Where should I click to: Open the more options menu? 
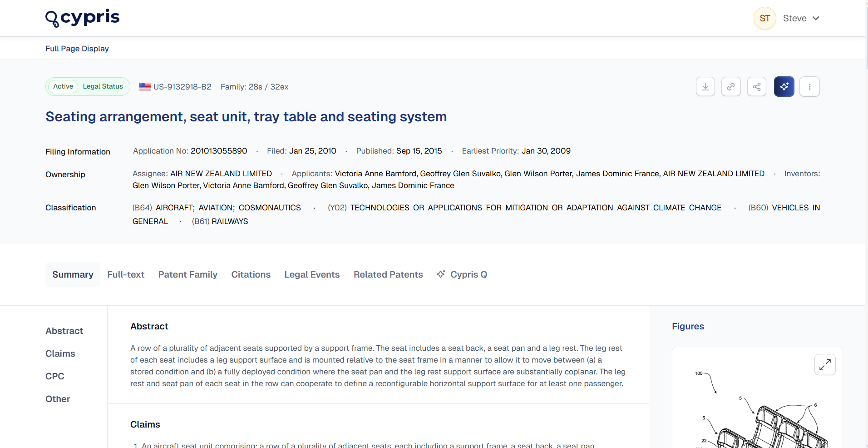coord(809,87)
